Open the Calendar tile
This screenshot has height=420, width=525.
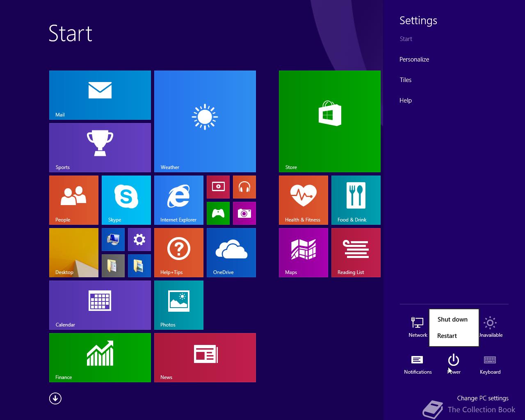click(100, 305)
